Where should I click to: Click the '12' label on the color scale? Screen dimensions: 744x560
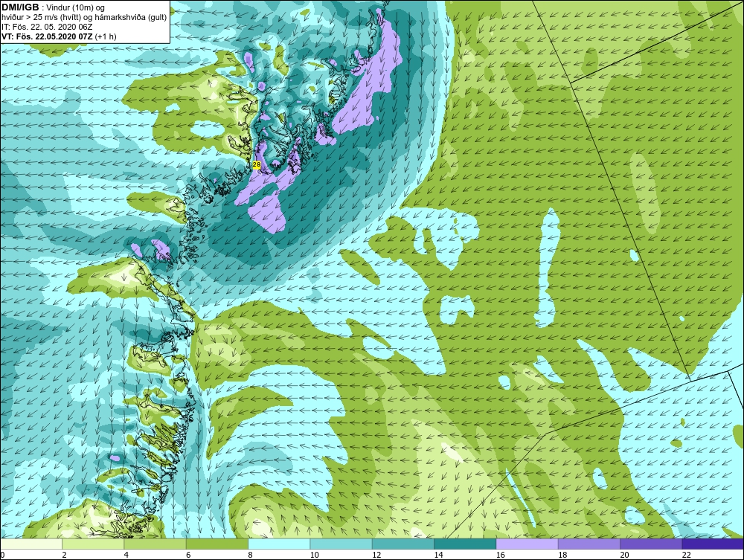[x=376, y=556]
